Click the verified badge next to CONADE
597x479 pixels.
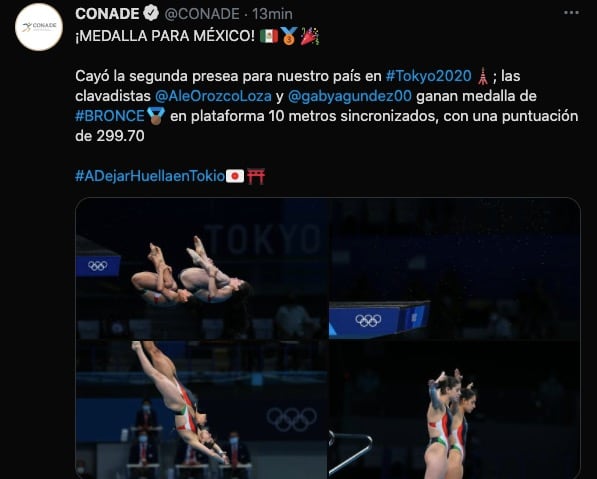(151, 14)
